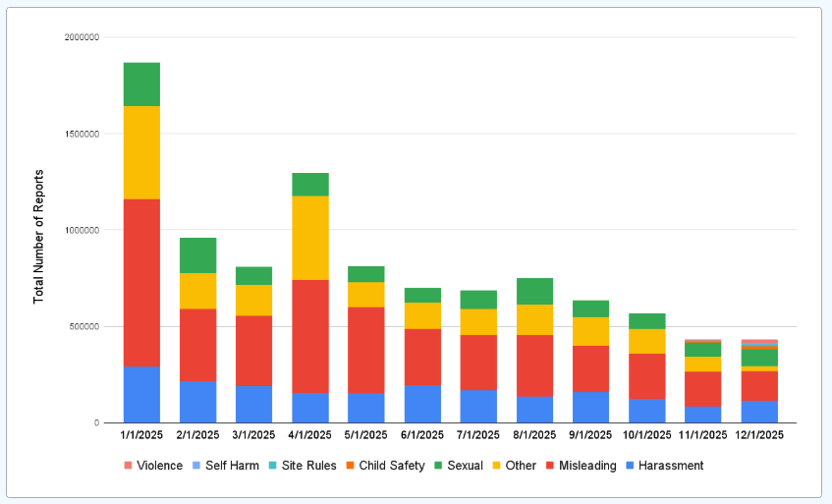Click the blue Harassment segment of the 6/1/2025 bar
Image resolution: width=832 pixels, height=504 pixels.
tap(422, 403)
